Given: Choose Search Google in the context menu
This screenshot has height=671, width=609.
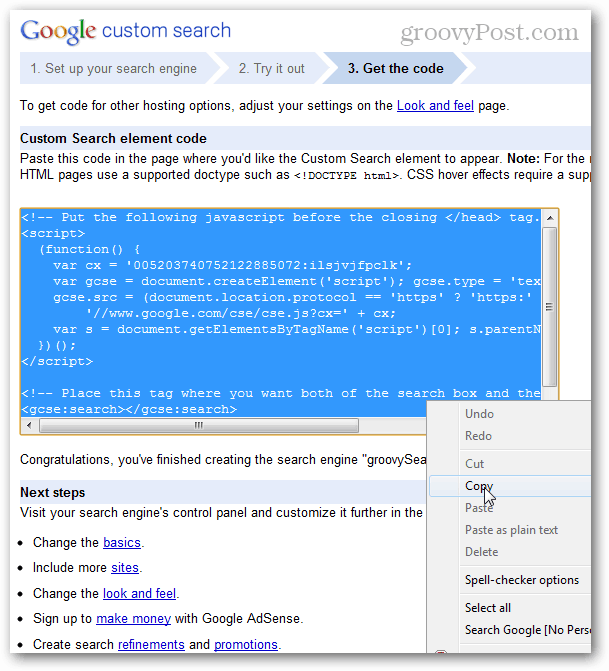Looking at the screenshot, I should tap(528, 630).
